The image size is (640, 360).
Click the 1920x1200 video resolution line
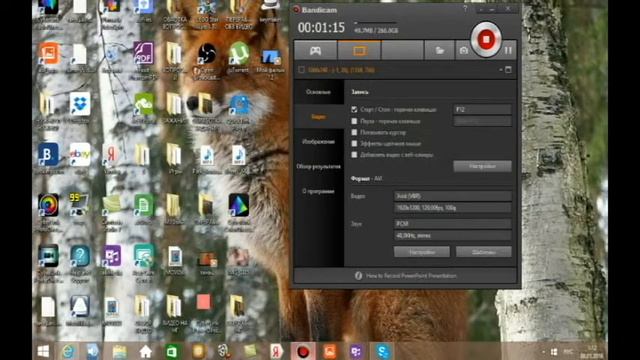453,208
